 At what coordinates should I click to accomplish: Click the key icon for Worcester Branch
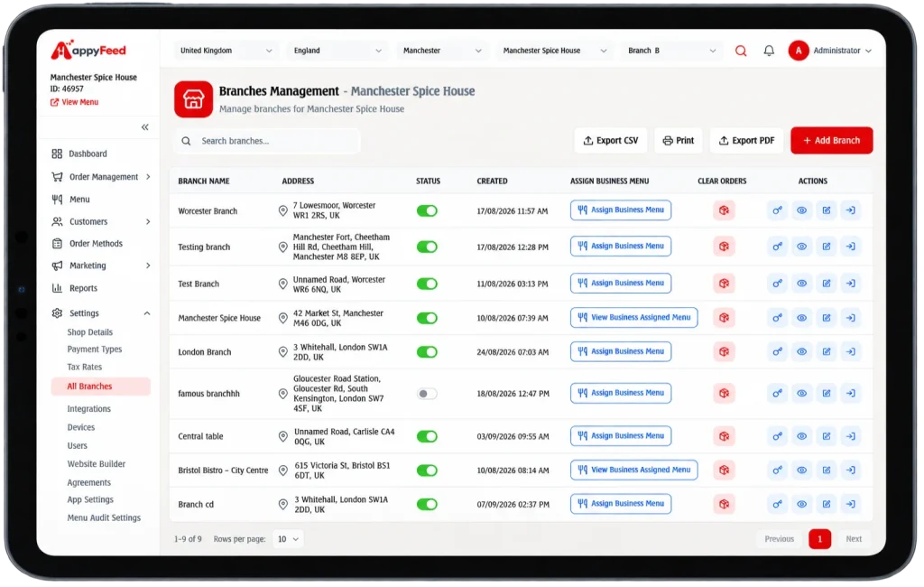click(777, 210)
